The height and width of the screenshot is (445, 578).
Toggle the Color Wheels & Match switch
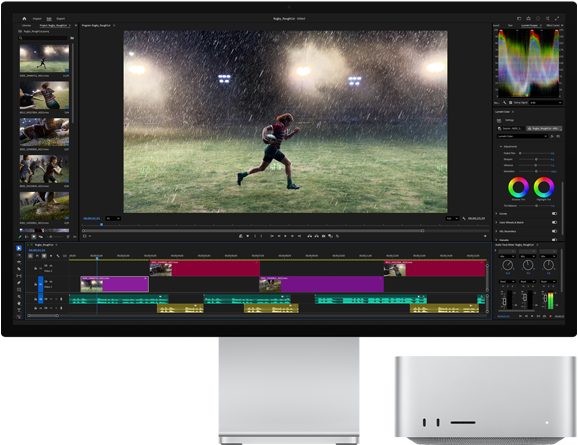click(554, 222)
